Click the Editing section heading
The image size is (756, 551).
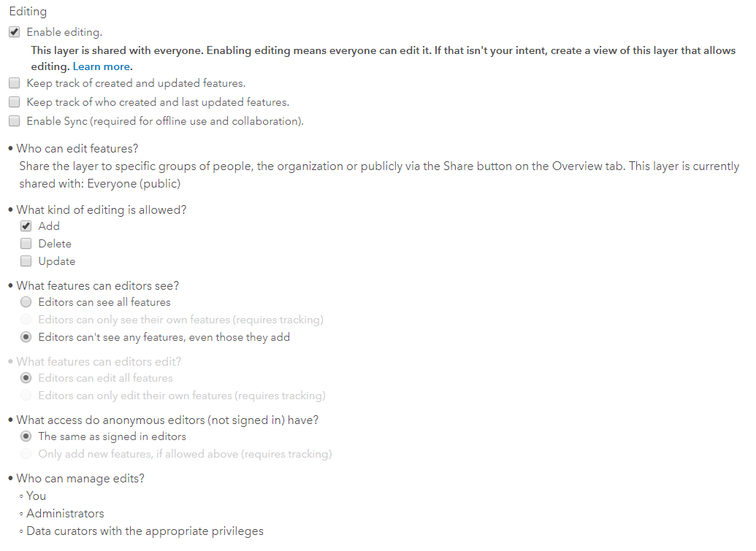[x=28, y=12]
